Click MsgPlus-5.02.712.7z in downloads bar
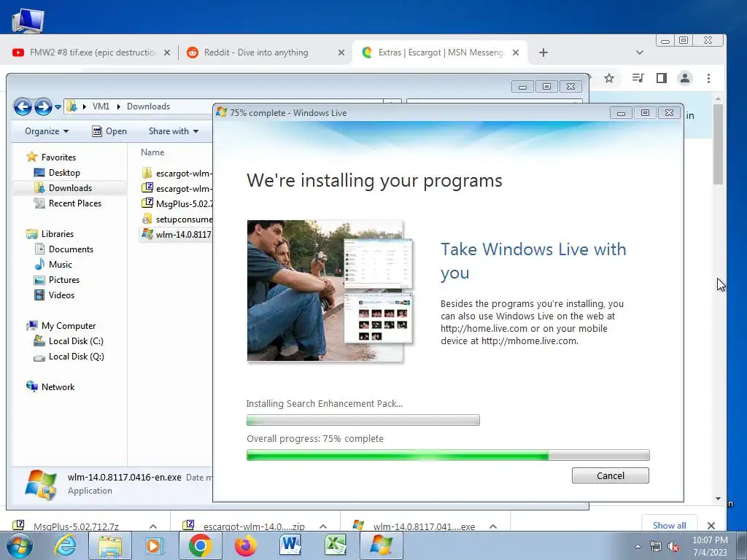The height and width of the screenshot is (560, 747). [76, 526]
